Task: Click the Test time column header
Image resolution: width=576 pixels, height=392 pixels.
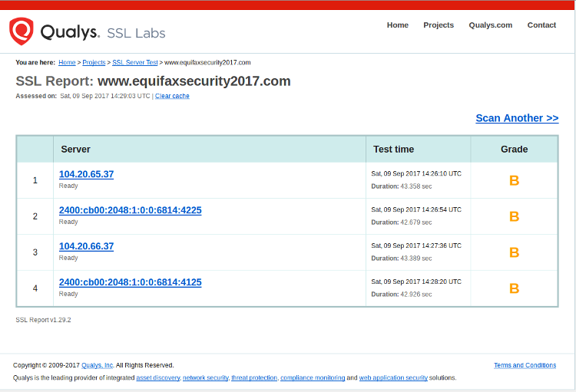Action: point(418,149)
